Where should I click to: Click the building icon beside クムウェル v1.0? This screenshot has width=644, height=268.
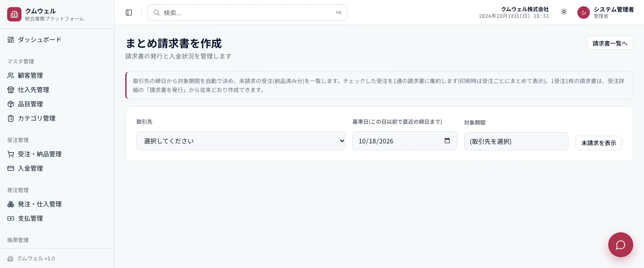[10, 259]
